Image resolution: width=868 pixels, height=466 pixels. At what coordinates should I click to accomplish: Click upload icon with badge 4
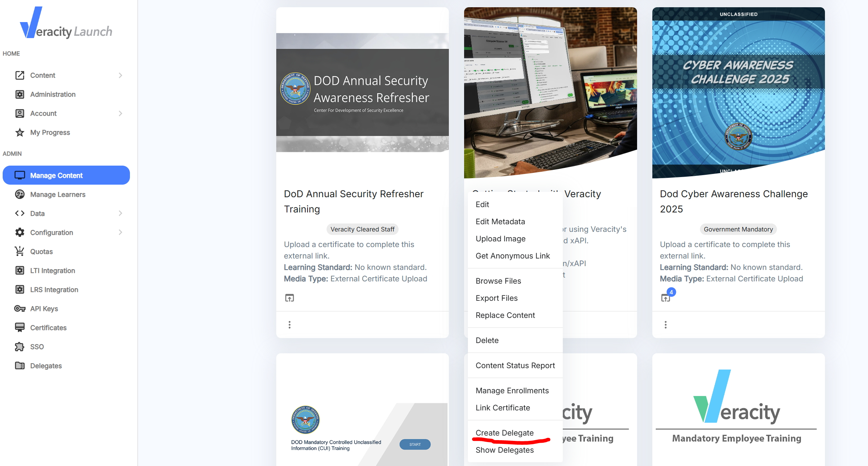click(666, 298)
